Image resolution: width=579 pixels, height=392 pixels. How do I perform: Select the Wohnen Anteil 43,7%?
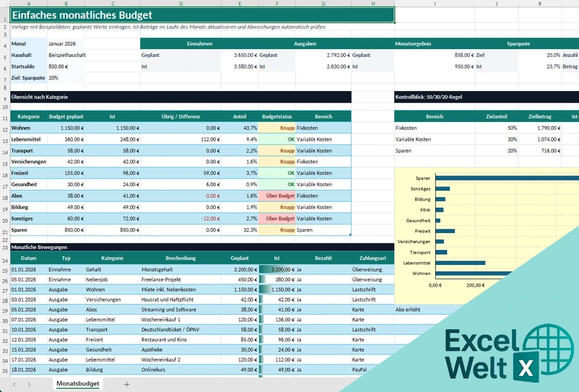(240, 128)
